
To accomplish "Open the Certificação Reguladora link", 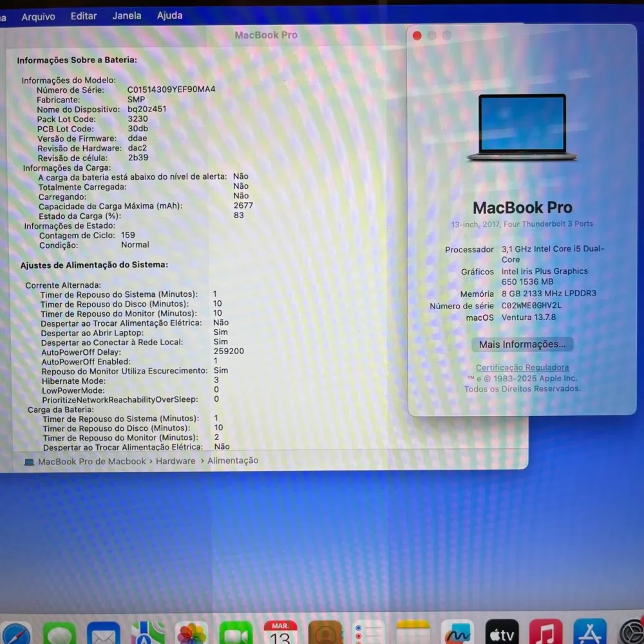I will click(522, 368).
